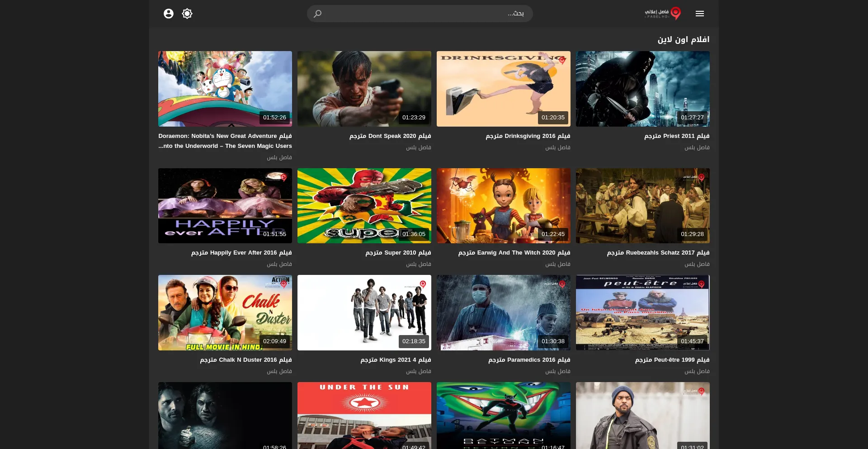Click the Paramedics 2016 title link
This screenshot has height=449, width=868.
[529, 359]
